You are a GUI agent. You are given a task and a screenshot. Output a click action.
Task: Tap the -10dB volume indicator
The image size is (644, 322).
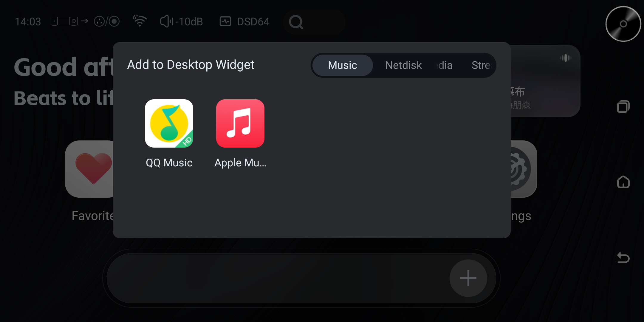click(182, 21)
